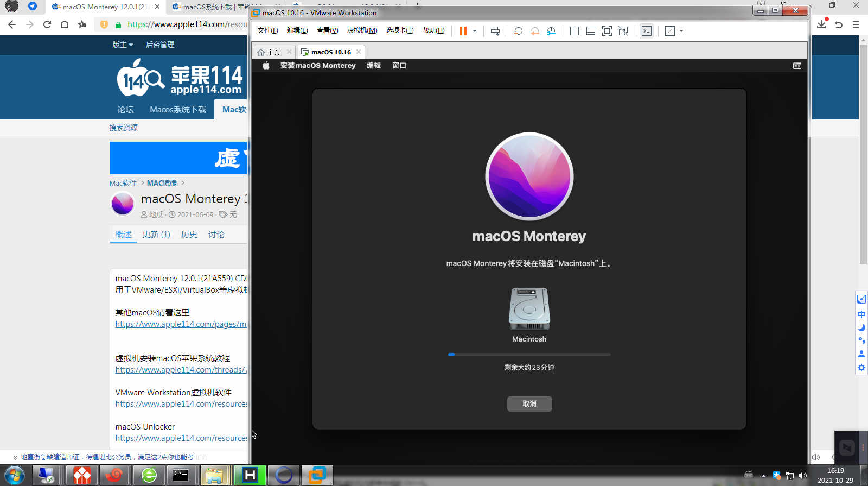Viewport: 868px width, 486px height.
Task: Toggle the thumbnail bar view icon
Action: (591, 31)
